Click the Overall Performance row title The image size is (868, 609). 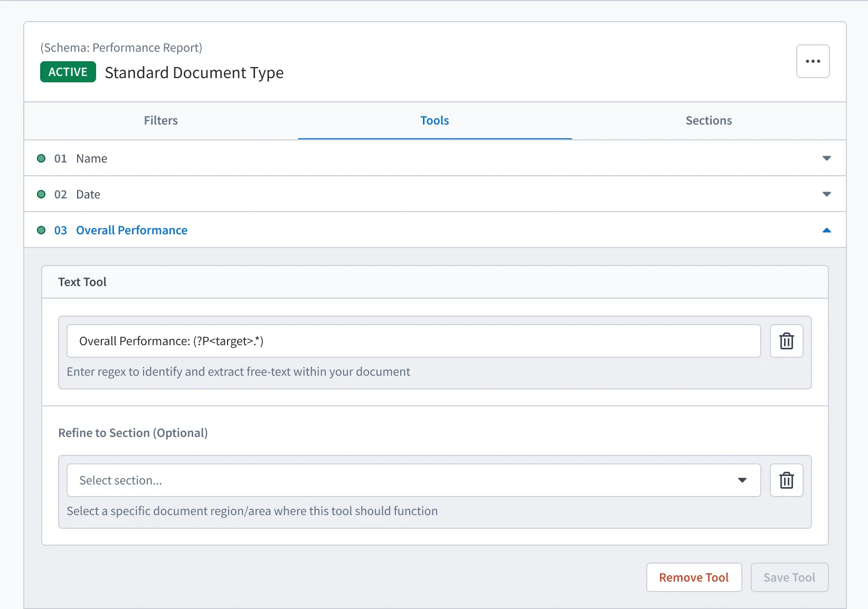tap(131, 230)
